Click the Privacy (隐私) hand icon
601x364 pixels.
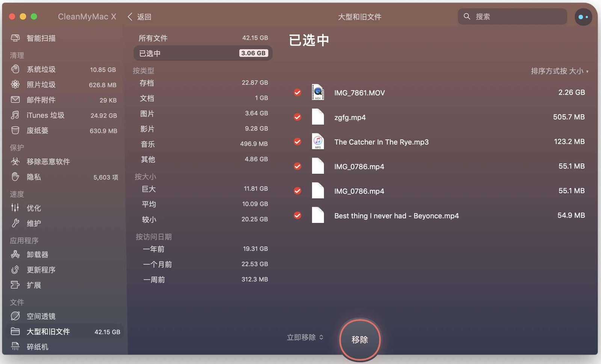(15, 177)
